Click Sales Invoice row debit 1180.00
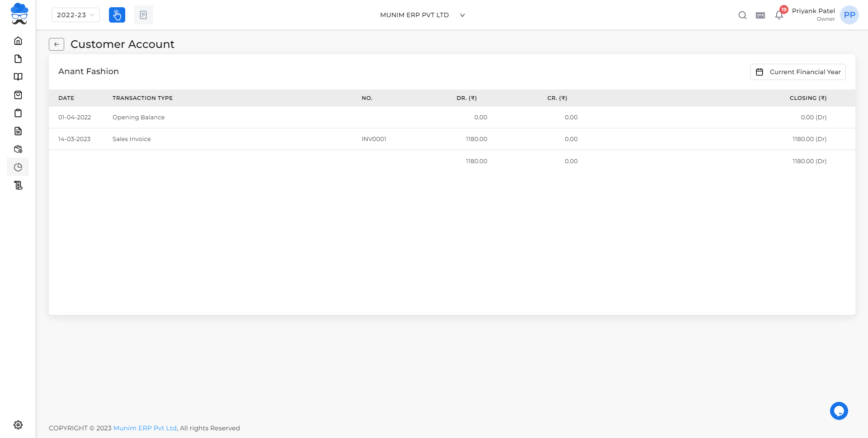 (476, 139)
